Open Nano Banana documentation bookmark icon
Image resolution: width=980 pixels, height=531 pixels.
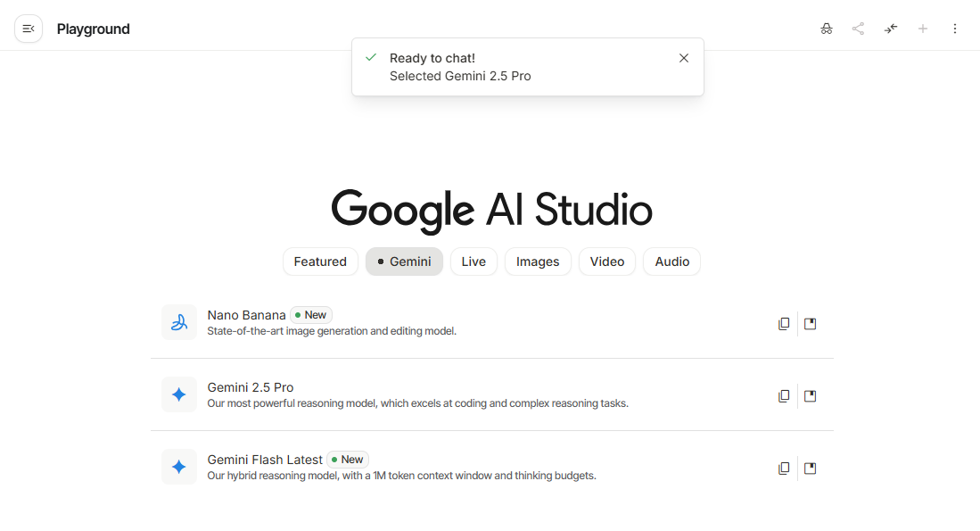[x=810, y=324]
